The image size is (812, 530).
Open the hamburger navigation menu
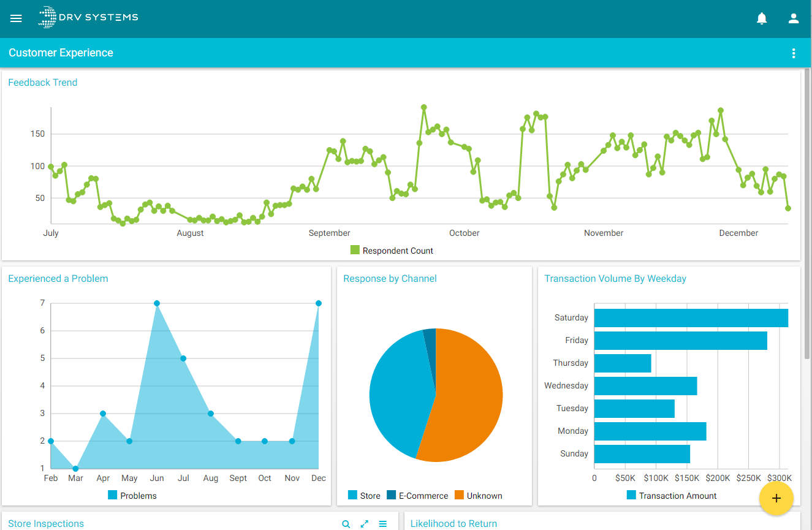[16, 18]
